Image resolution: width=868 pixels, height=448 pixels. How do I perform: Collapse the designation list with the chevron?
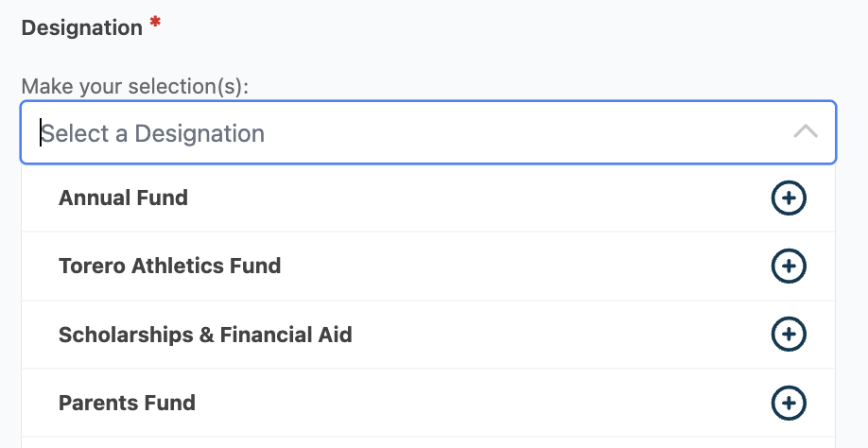coord(806,132)
